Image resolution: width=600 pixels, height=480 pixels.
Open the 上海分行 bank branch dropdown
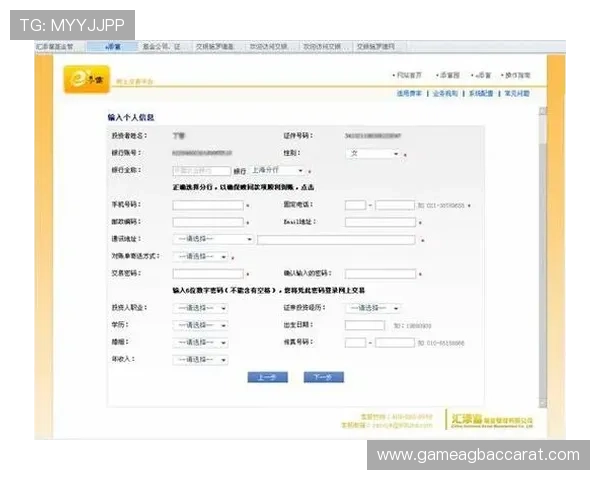(278, 170)
